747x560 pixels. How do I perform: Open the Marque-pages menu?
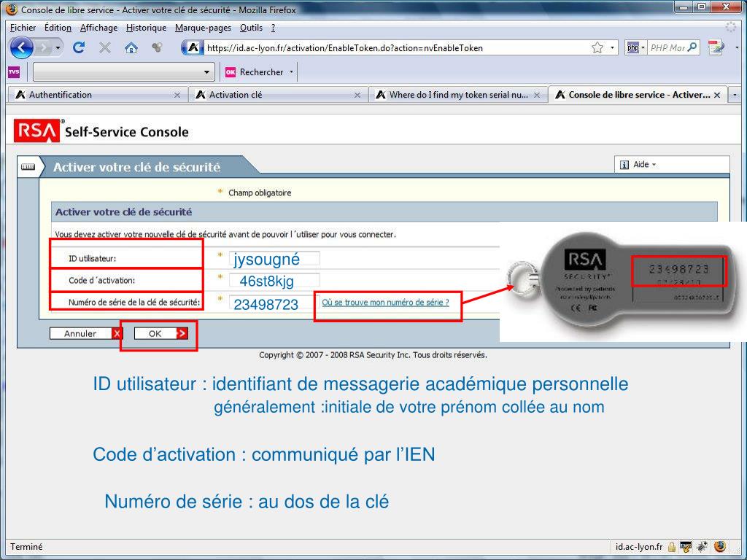point(203,28)
